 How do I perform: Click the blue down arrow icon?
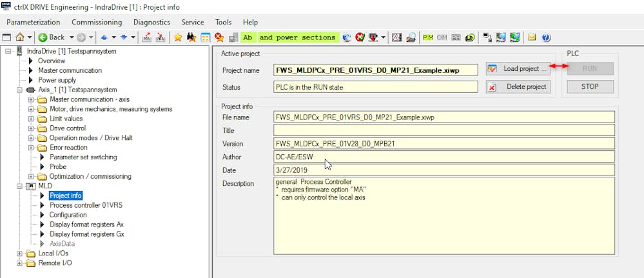[x=124, y=37]
